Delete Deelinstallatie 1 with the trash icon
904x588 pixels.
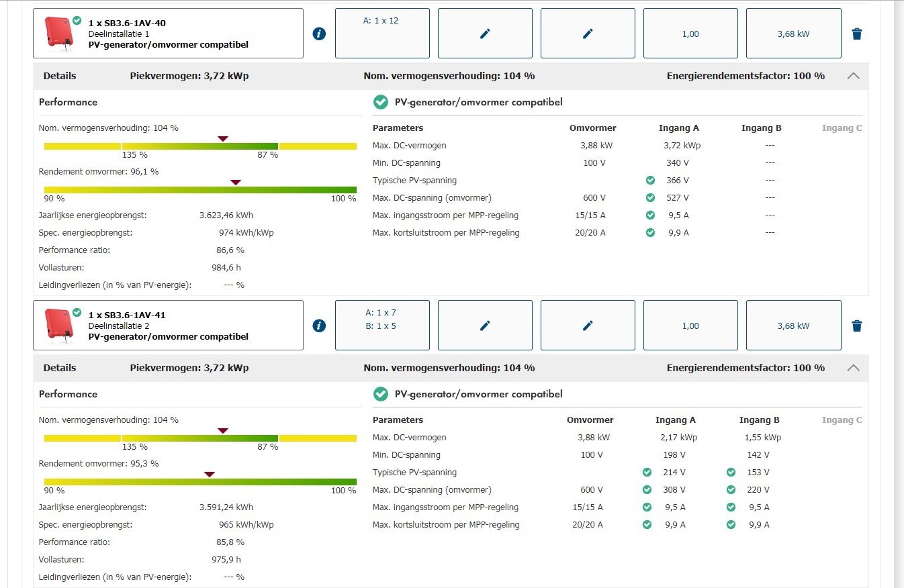coord(856,34)
